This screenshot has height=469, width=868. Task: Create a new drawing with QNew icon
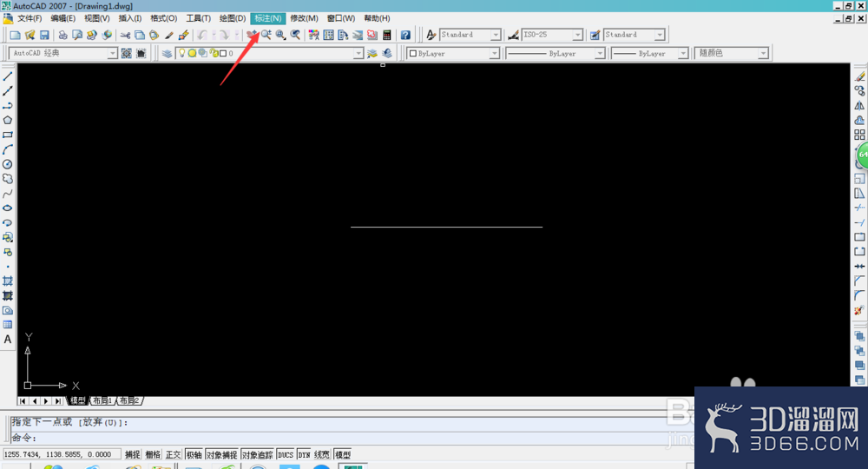click(15, 35)
